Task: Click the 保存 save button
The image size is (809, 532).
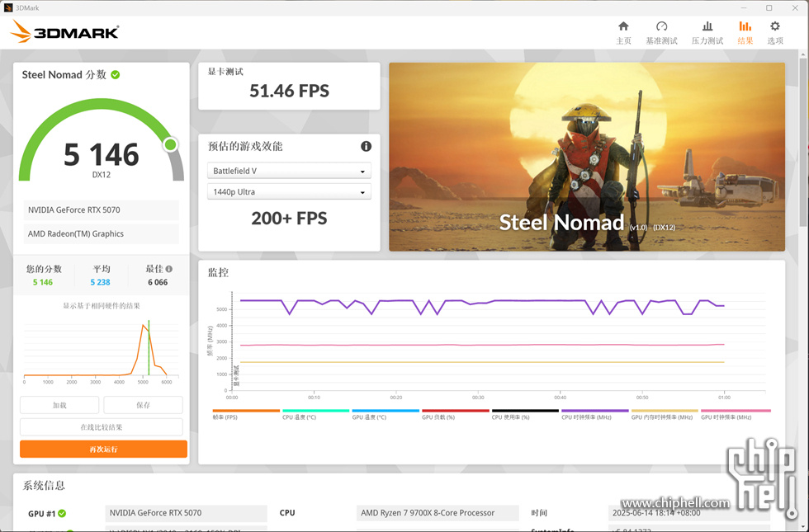Action: click(x=144, y=405)
